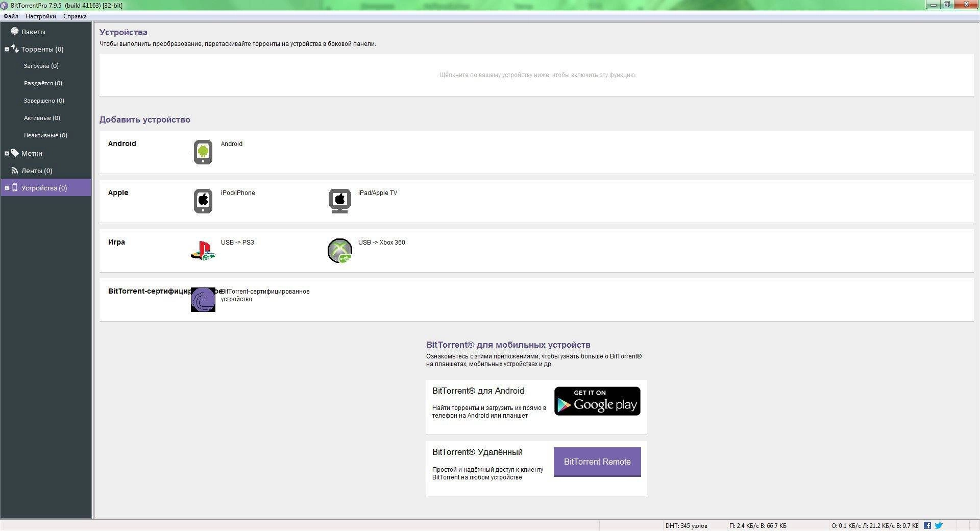Expand the Устройства tree node
The width and height of the screenshot is (980, 531).
[x=7, y=188]
